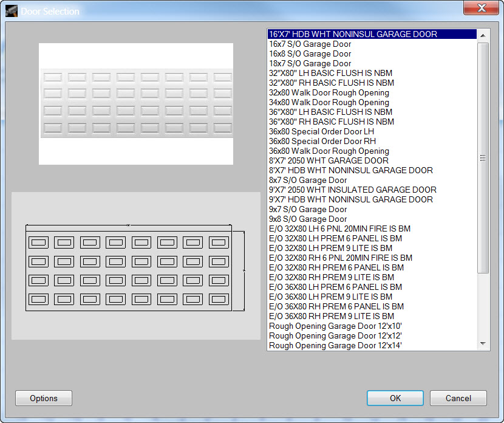The height and width of the screenshot is (423, 504).
Task: Select 16'X7' HDB WHT NONINSUL GARAGE DOOR
Action: coord(372,34)
